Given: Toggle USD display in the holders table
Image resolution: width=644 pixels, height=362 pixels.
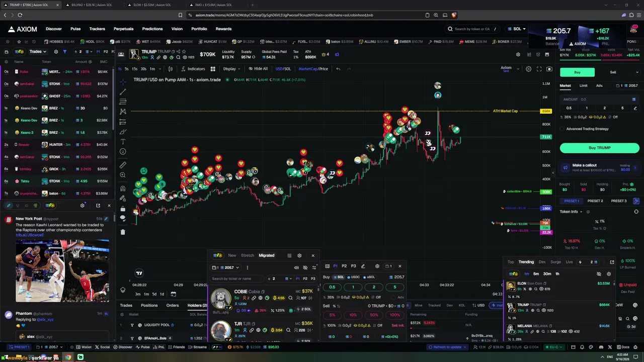Looking at the screenshot, I should (478, 305).
